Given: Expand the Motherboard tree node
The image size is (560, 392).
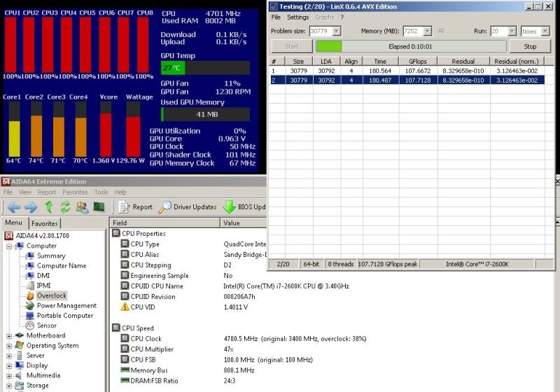Looking at the screenshot, I should tap(9, 336).
